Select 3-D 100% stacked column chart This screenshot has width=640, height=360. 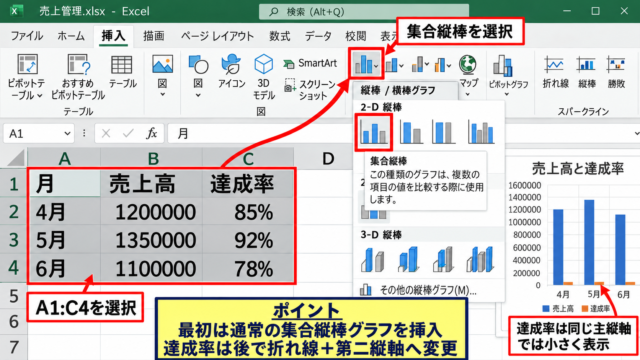point(443,259)
